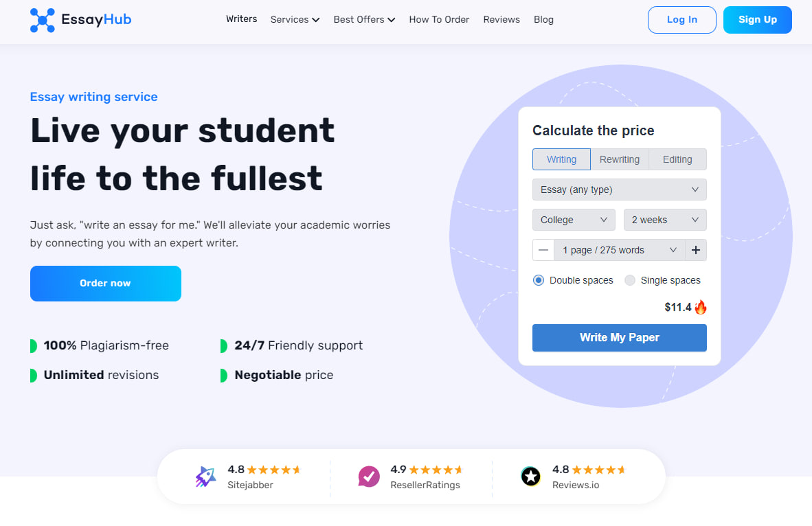Open the Essay (any type) dropdown
Viewport: 812px width, 526px height.
coord(620,190)
